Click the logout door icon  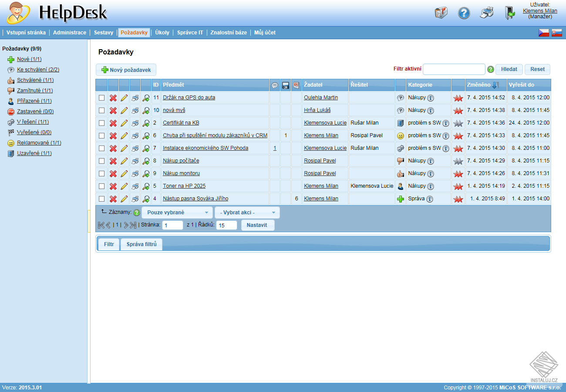510,13
